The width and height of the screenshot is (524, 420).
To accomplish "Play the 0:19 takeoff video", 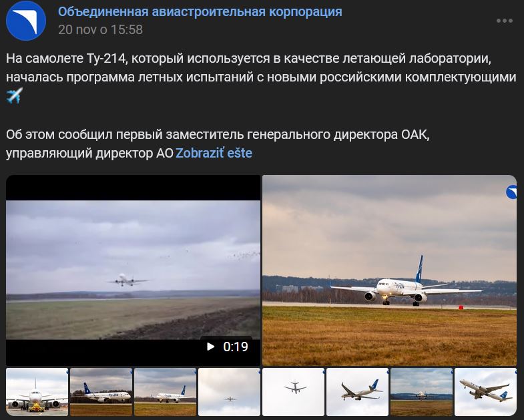I will [x=133, y=270].
